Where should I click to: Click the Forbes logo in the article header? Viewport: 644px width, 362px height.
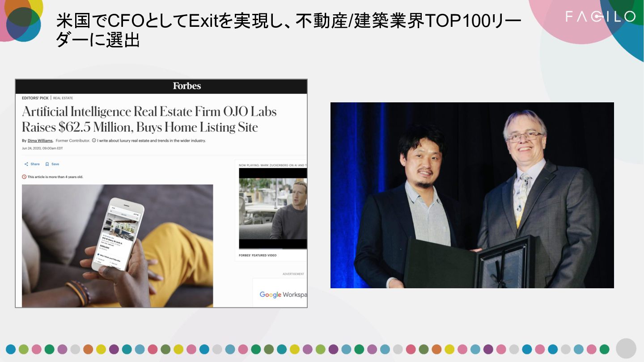pyautogui.click(x=187, y=86)
